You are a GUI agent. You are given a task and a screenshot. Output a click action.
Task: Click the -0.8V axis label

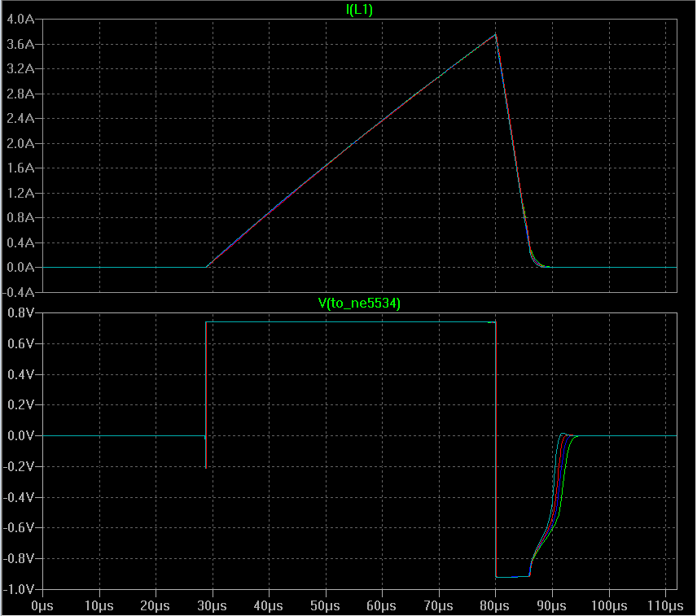[x=19, y=558]
